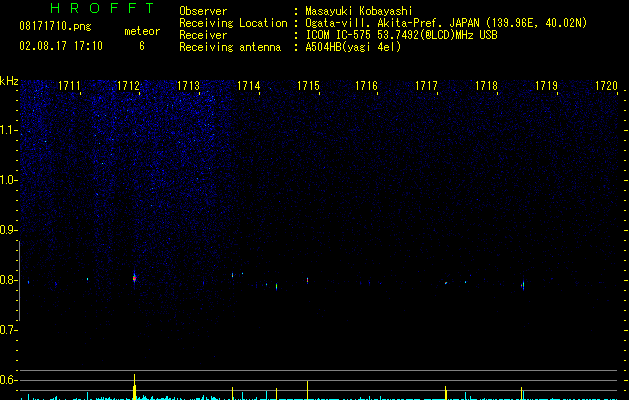Viewport: 629px width, 400px height.
Task: Select the ICOM IC-575 receiver text
Action: click(x=401, y=35)
